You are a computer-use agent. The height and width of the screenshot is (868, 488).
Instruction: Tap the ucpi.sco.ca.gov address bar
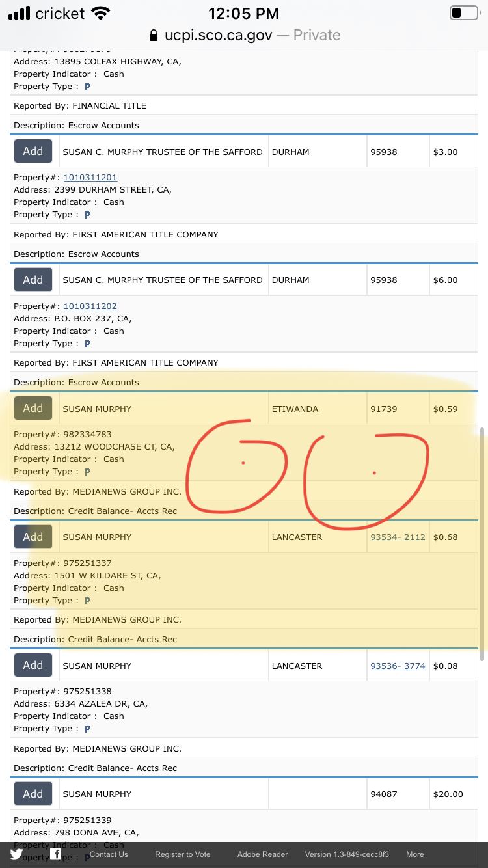click(x=244, y=35)
